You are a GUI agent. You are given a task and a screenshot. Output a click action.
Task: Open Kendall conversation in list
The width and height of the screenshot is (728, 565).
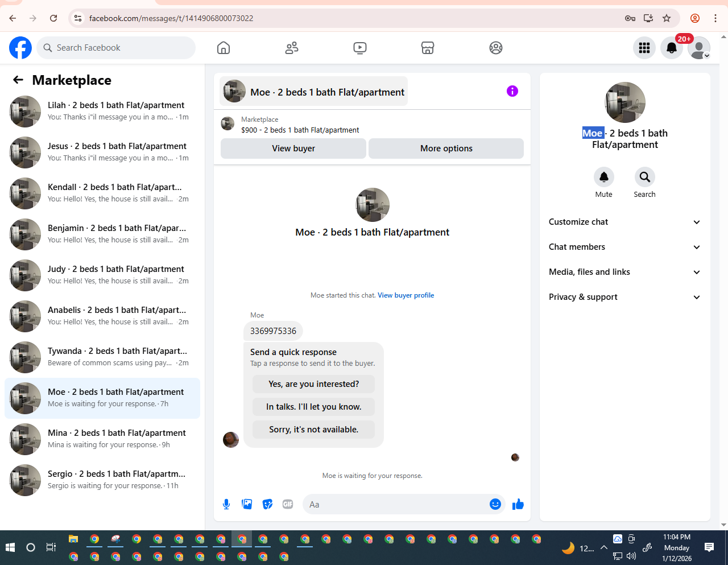coord(102,193)
